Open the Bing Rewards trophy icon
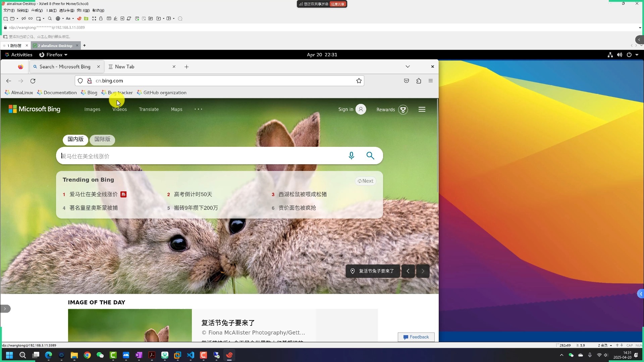The image size is (644, 362). pos(403,110)
